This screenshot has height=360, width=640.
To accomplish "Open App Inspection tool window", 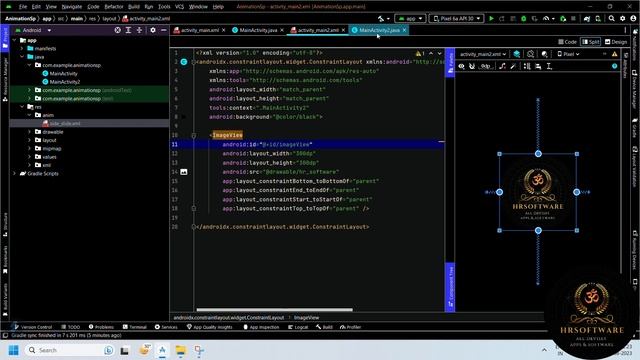I will (261, 327).
